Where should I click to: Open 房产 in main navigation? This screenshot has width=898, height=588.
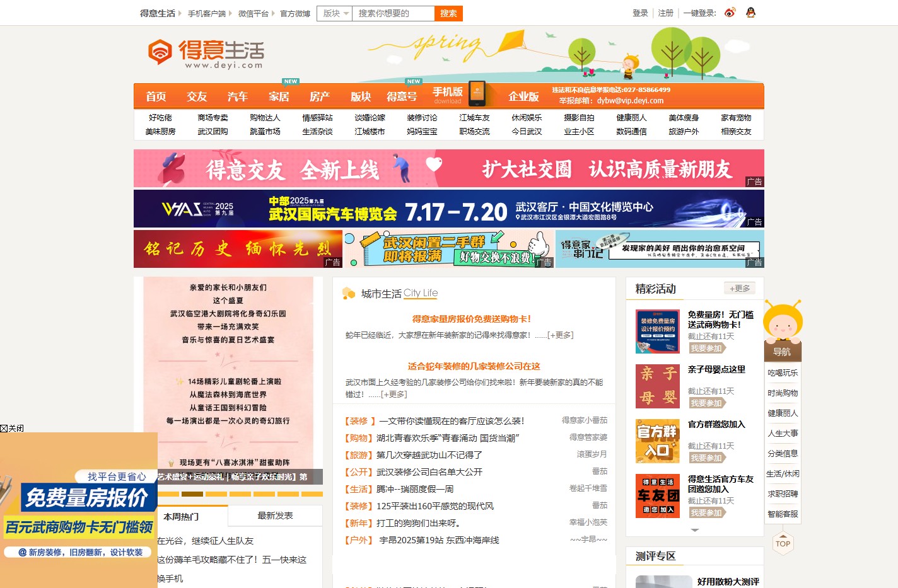[x=320, y=96]
